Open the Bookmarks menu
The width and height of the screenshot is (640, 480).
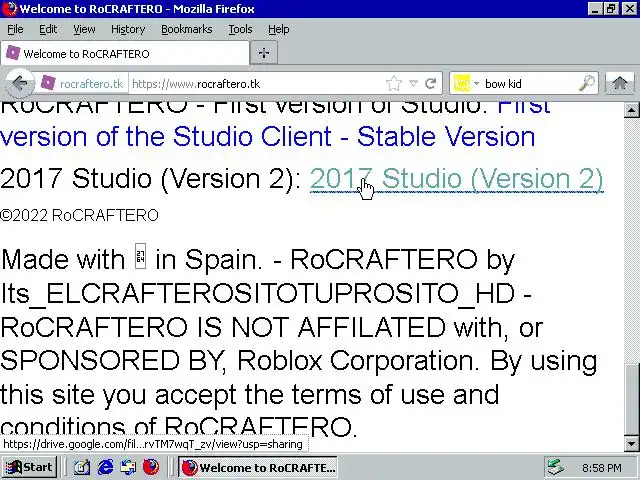click(187, 29)
